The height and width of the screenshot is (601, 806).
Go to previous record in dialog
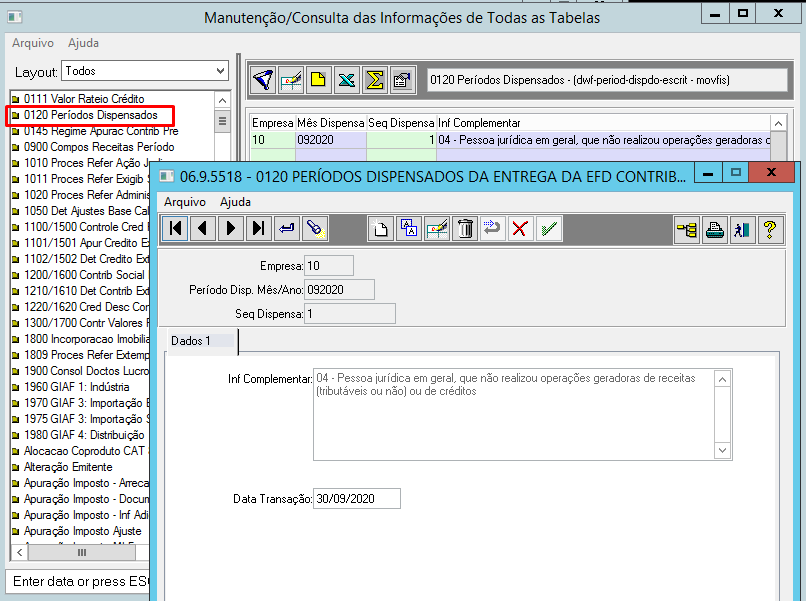[203, 228]
